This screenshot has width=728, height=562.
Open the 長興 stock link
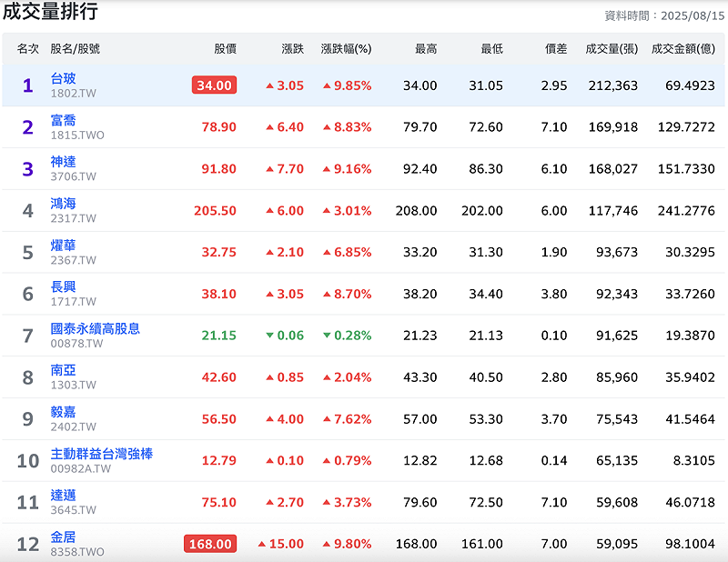pos(63,286)
